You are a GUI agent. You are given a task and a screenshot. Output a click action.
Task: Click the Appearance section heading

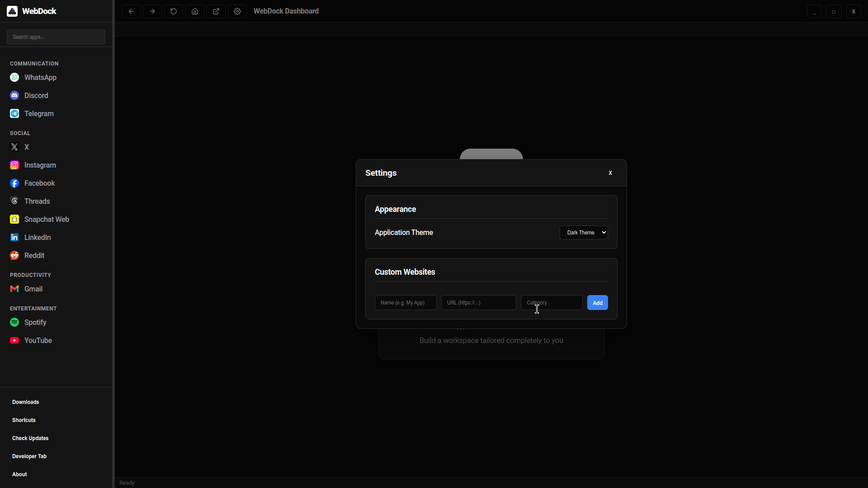coord(396,209)
